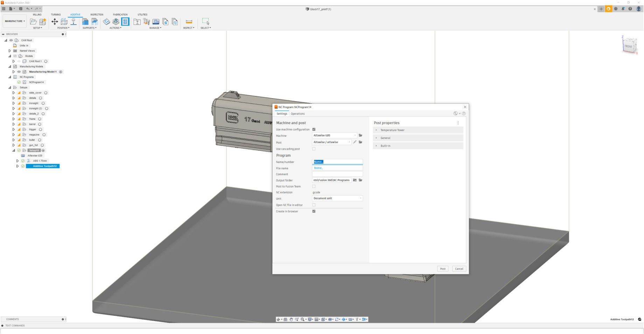Screen dimensions: 644x334
Task: Open the data panel grid icon
Action: point(3,9)
